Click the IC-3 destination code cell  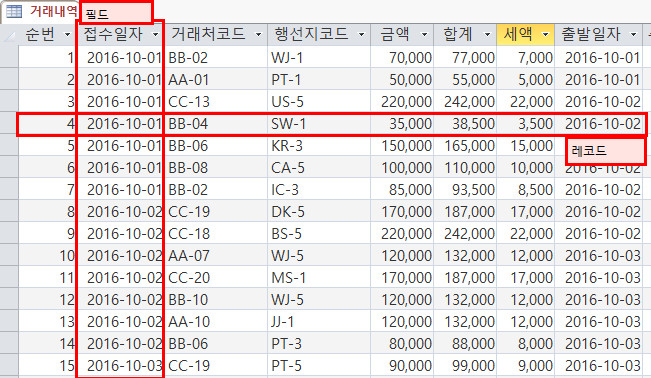click(x=319, y=189)
